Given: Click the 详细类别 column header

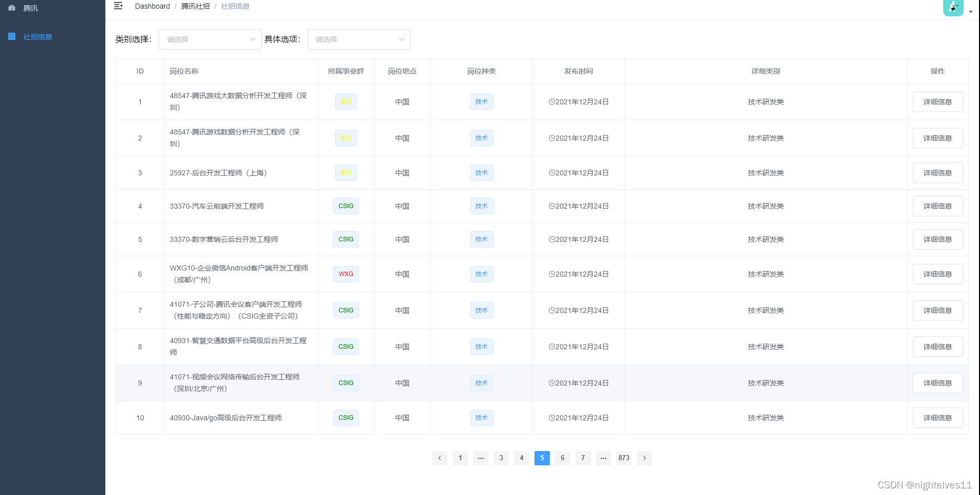Looking at the screenshot, I should pos(766,71).
